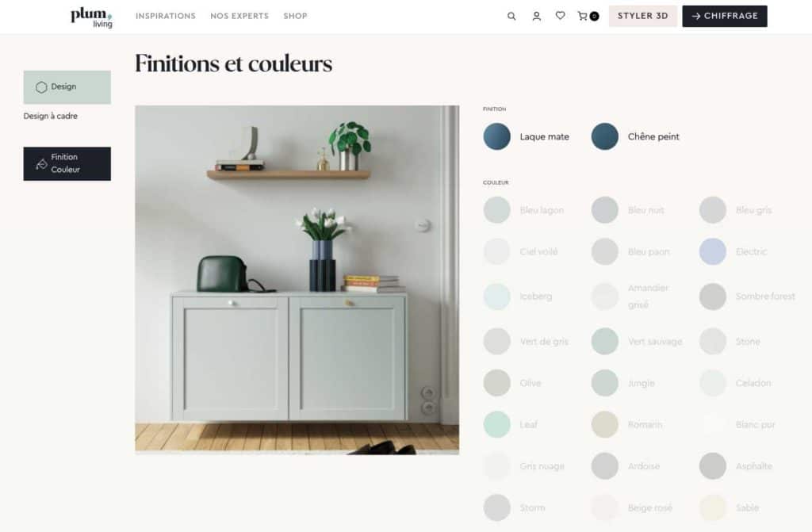
Task: Go to Plum Living logo homepage
Action: (x=92, y=17)
